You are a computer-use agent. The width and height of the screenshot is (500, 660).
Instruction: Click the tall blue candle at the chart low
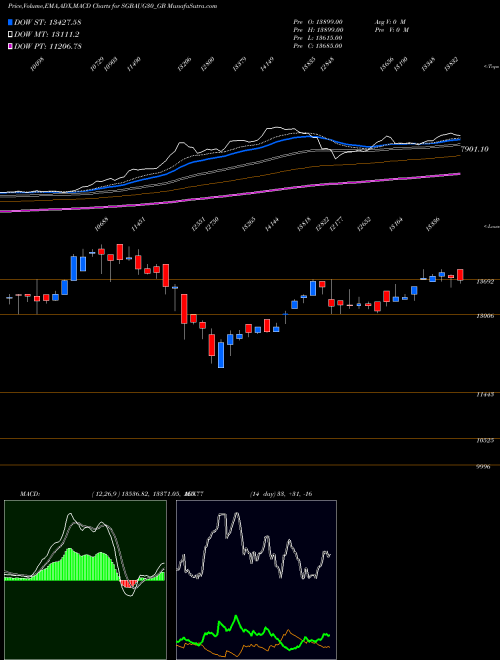pos(221,354)
